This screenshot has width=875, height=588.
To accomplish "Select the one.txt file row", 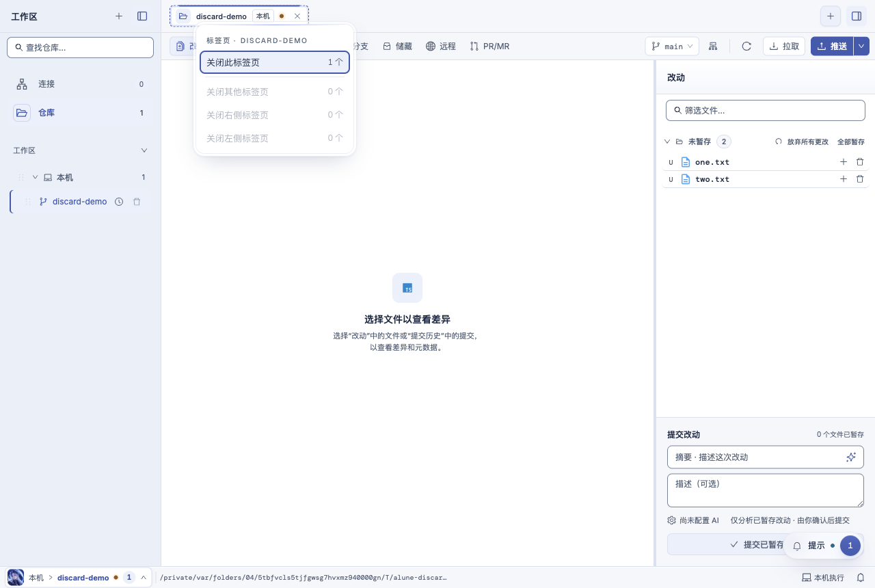I will (766, 162).
